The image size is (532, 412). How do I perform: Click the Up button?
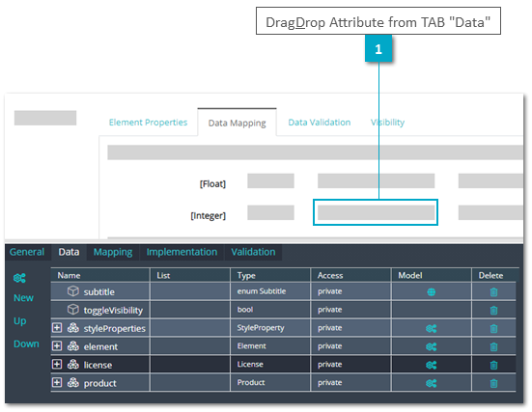point(20,320)
